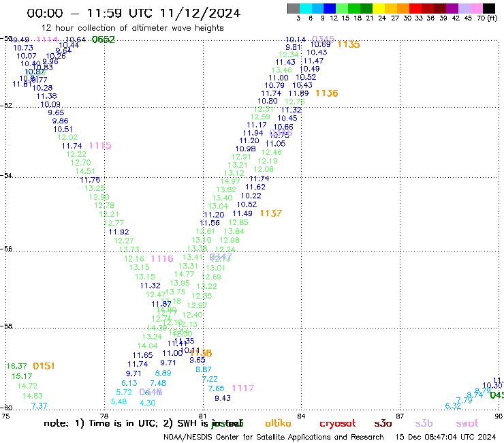
Task: Click the '70 (ft)' legend label
Action: (x=487, y=18)
